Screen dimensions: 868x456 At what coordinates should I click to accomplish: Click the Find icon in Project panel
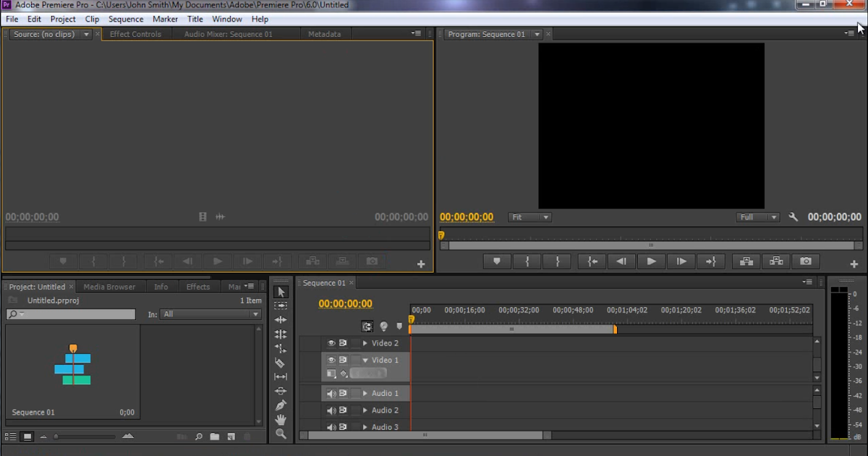point(199,436)
